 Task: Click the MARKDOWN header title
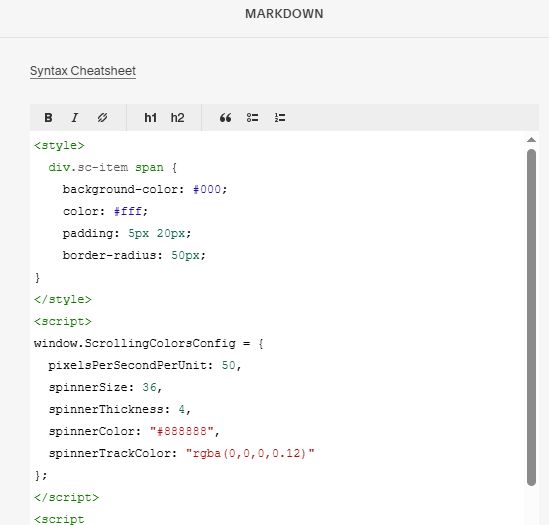284,14
